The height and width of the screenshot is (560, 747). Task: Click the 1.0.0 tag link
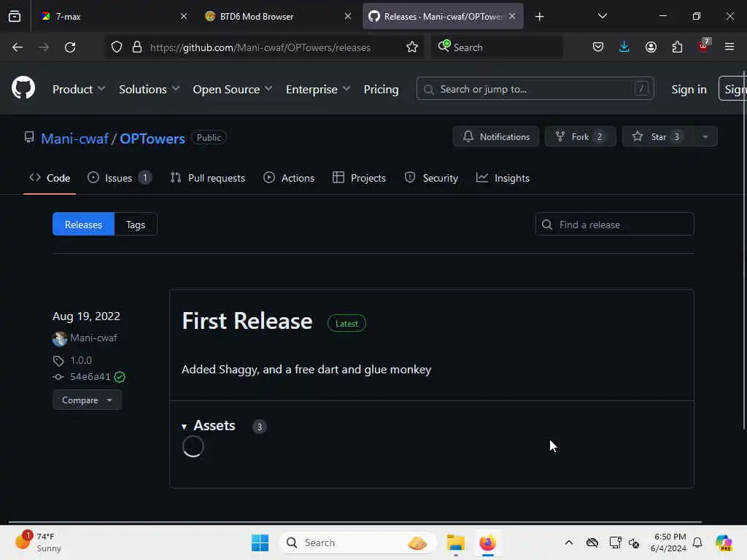coord(81,360)
